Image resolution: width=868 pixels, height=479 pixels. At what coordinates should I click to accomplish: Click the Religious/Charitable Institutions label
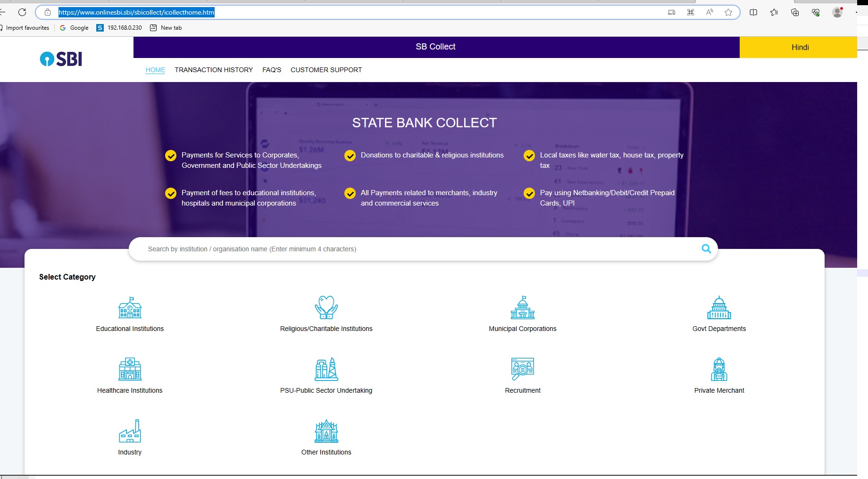326,329
